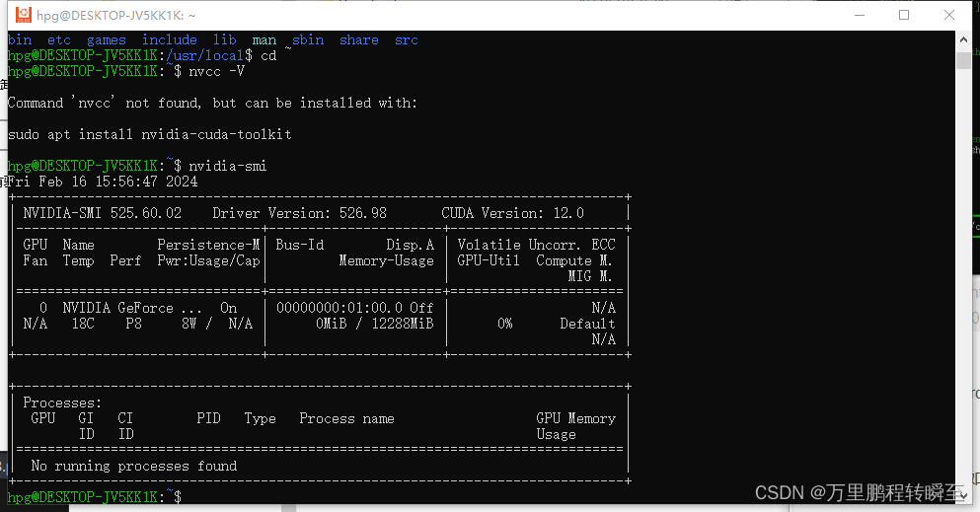
Task: Click 'NVIDIA-SMI 525.60.02' text
Action: pos(103,213)
